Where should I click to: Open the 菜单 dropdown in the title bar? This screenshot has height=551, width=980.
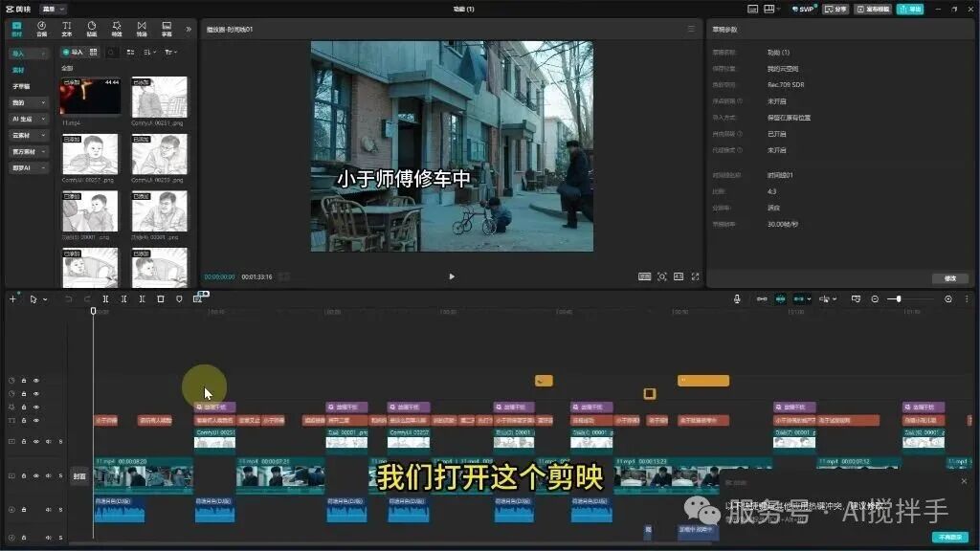[53, 9]
